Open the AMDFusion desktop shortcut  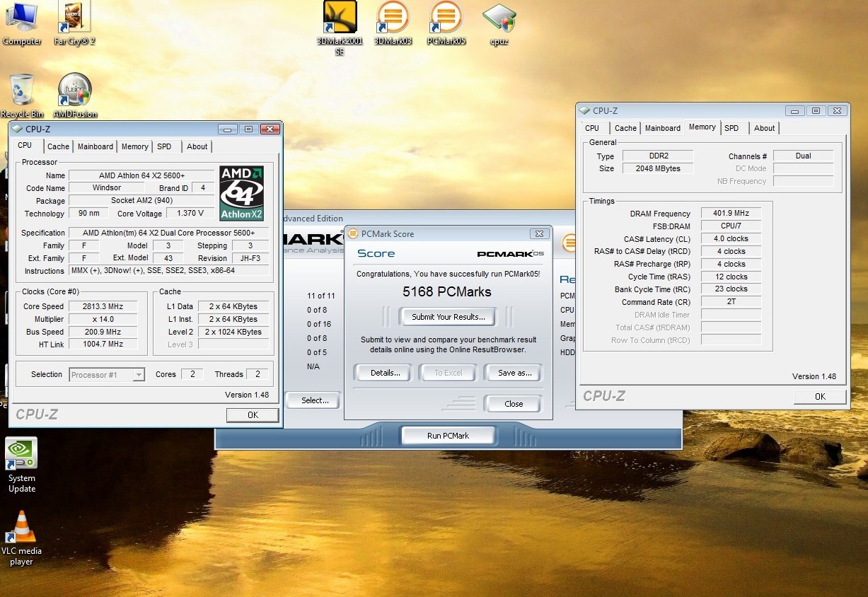[x=75, y=95]
